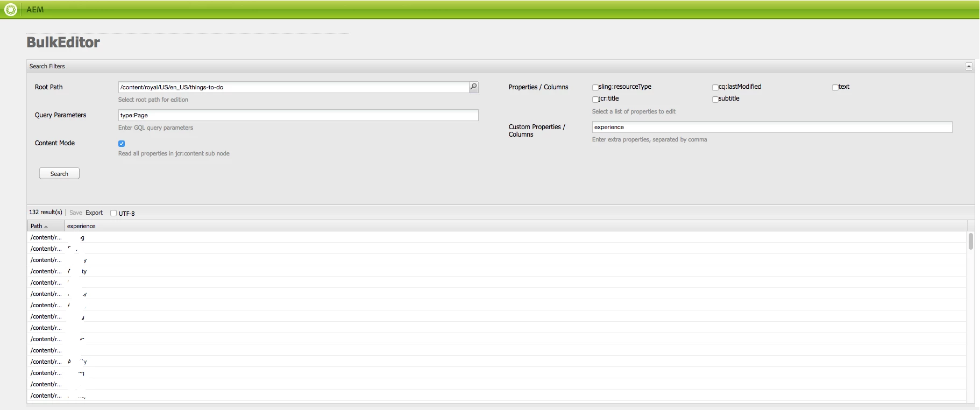This screenshot has width=980, height=410.
Task: Click the 'Select a list of properties to edit' hint
Action: [634, 111]
